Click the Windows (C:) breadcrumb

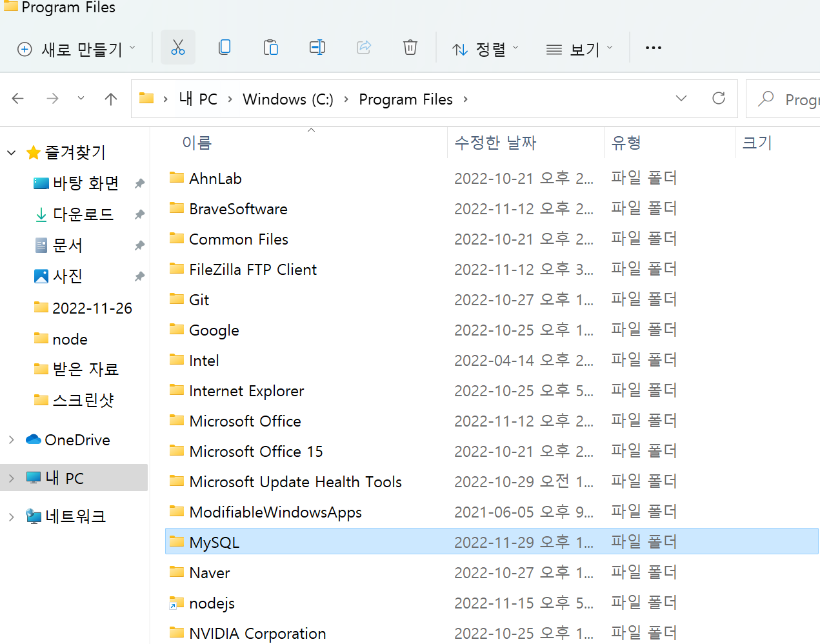288,99
